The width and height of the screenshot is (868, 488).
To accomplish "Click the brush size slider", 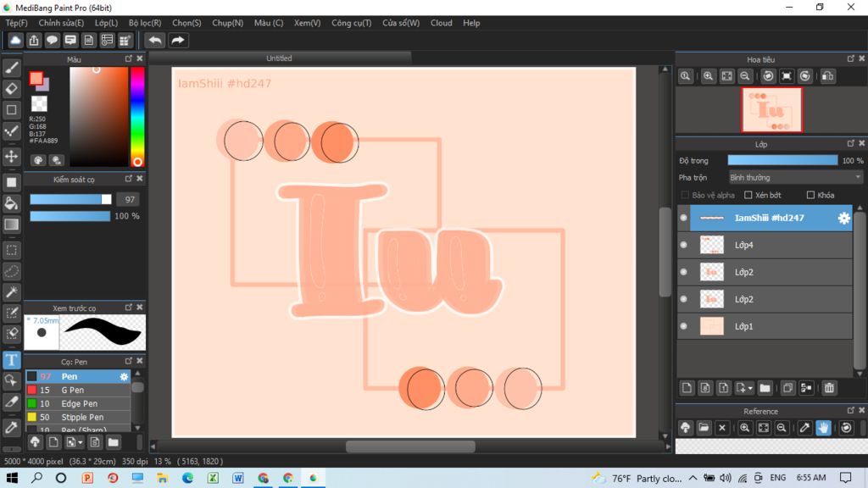I will [70, 199].
